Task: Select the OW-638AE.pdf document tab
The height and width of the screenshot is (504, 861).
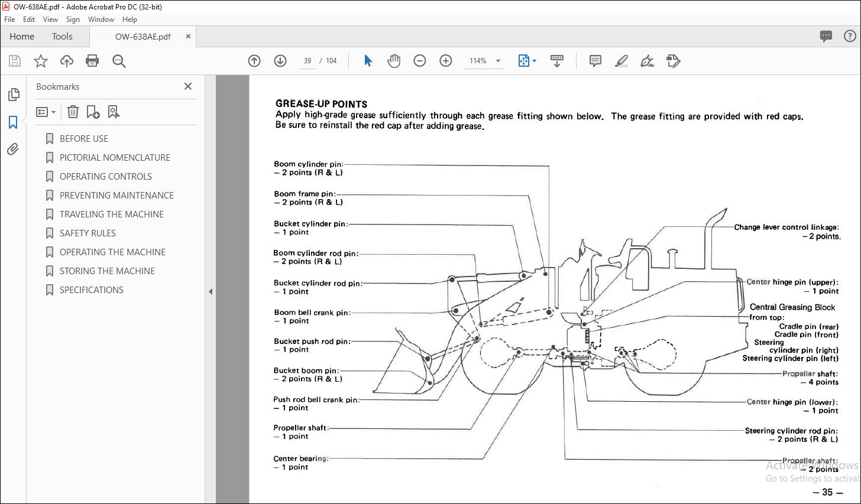Action: click(x=143, y=37)
